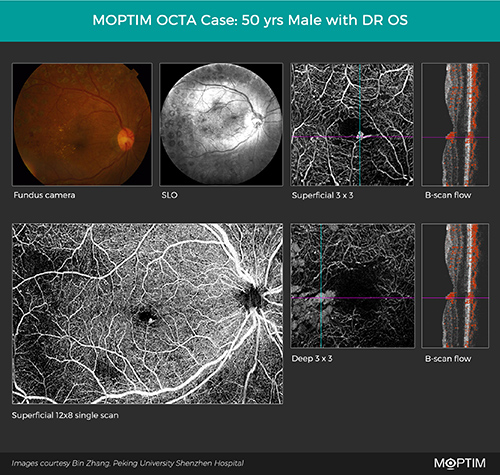Click the magenta horizontal line in Deep 3 x 3
Screen dimensions: 500x475
click(352, 298)
